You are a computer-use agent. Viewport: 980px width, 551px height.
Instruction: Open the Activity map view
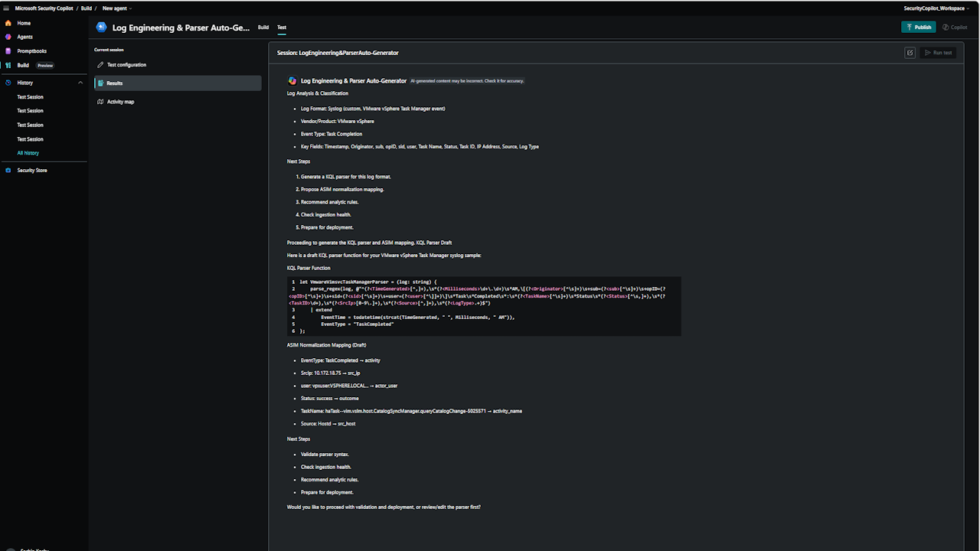click(178, 101)
